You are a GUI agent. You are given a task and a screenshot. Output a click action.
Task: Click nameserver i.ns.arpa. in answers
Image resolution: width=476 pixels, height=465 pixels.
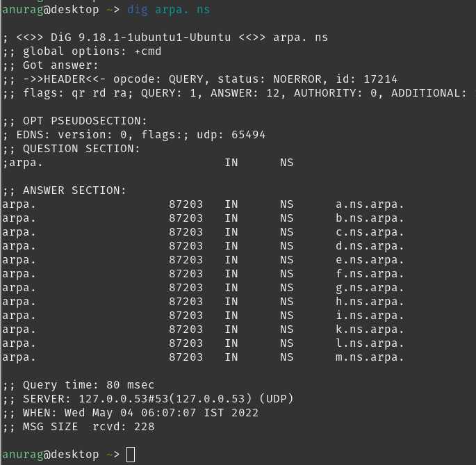370,316
